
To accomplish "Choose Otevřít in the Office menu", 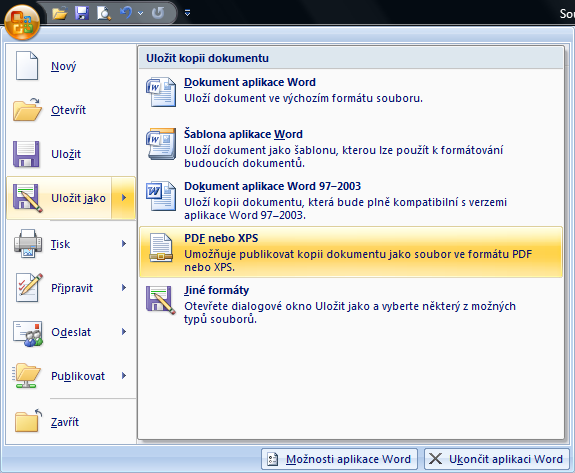I will click(68, 110).
